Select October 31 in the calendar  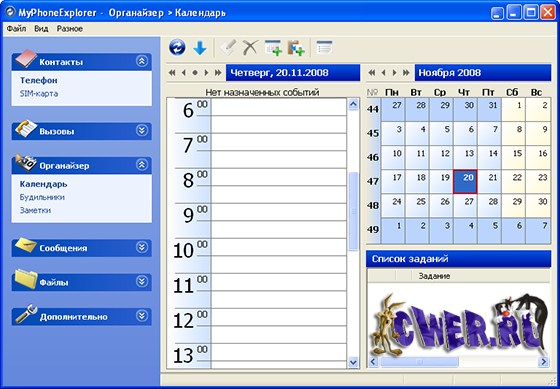[489, 109]
